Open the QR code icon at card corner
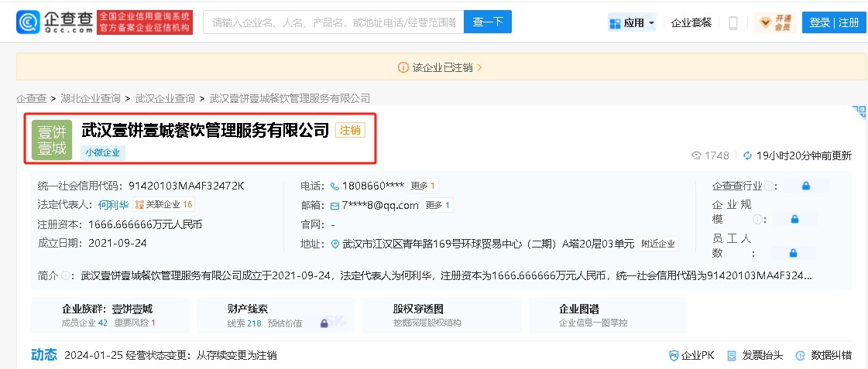Viewport: 868px width, 369px height. [859, 113]
